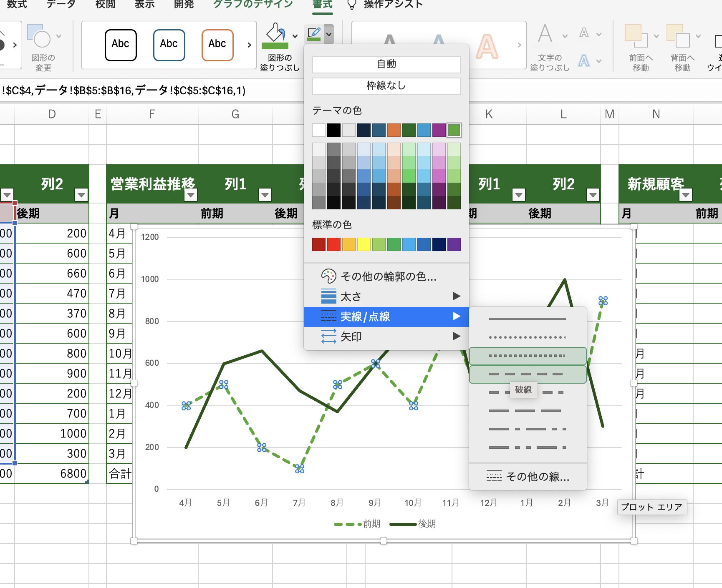Screen dimensions: 722x588
Task: Choose 枠線なし to remove outline
Action: tap(386, 86)
